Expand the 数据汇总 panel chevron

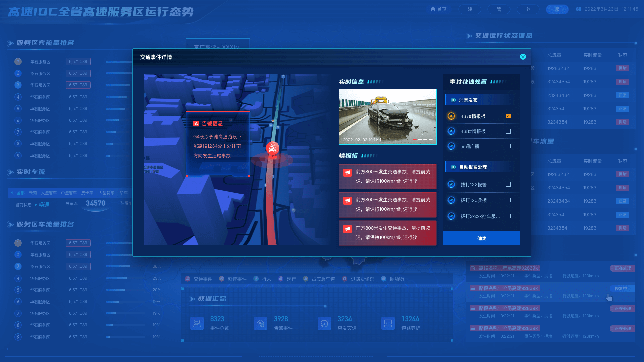[x=192, y=299]
